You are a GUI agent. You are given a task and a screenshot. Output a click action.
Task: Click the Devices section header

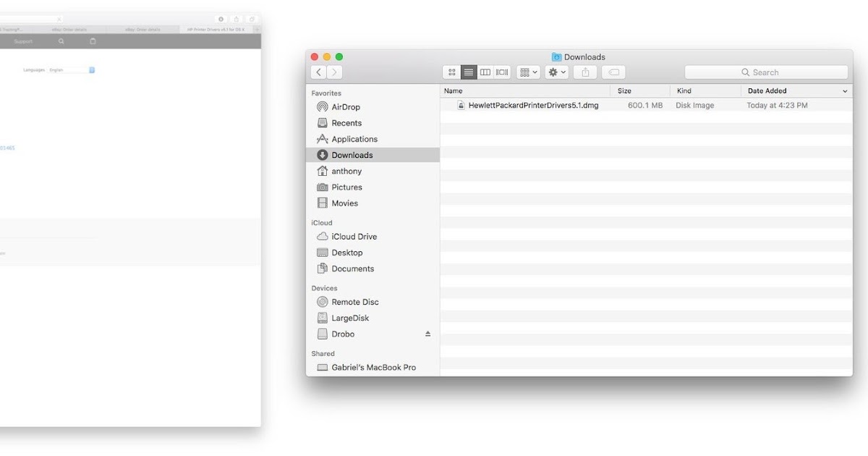click(324, 288)
